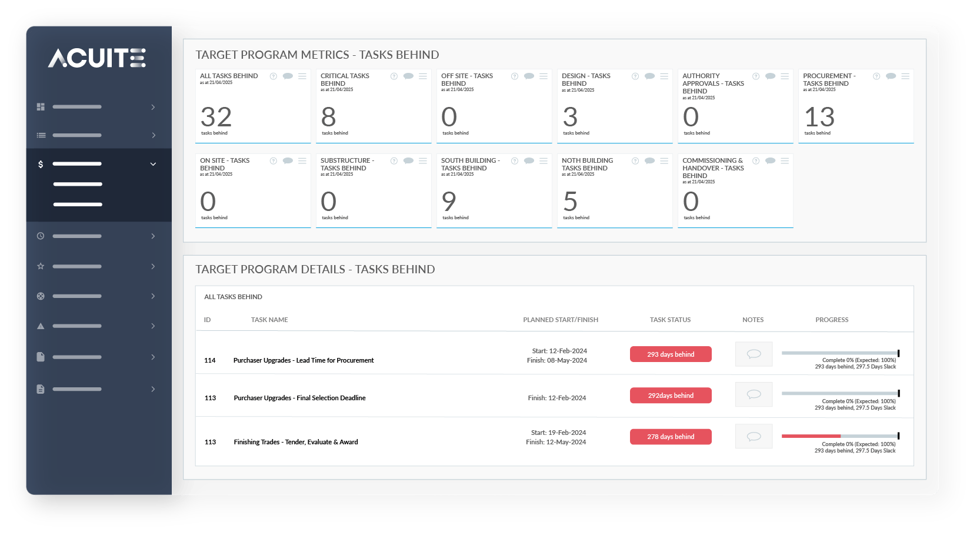Image resolution: width=980 pixels, height=536 pixels.
Task: Show help for Noth Building Tasks card
Action: [635, 161]
